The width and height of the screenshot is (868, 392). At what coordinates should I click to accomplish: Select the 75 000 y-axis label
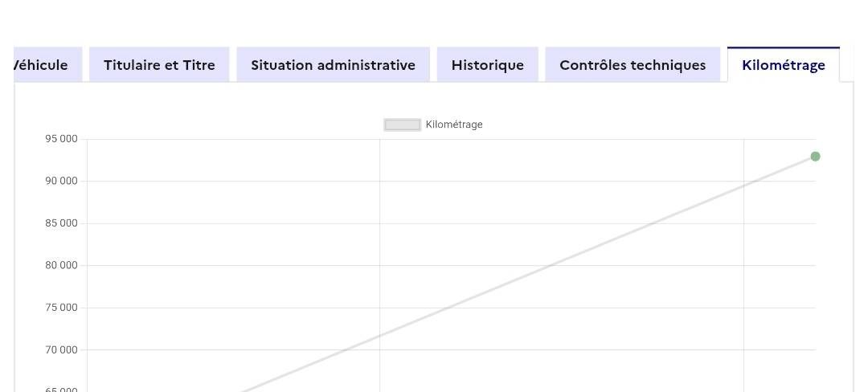pos(62,308)
